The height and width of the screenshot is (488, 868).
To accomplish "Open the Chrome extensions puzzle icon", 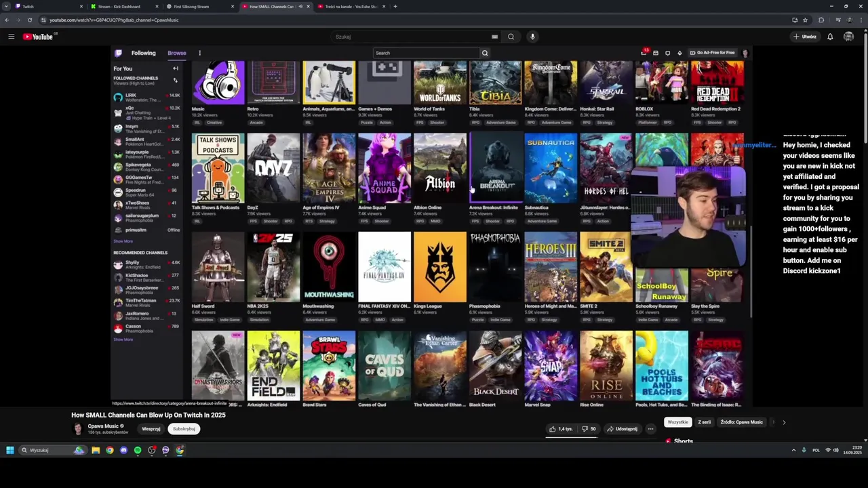I will pos(821,20).
